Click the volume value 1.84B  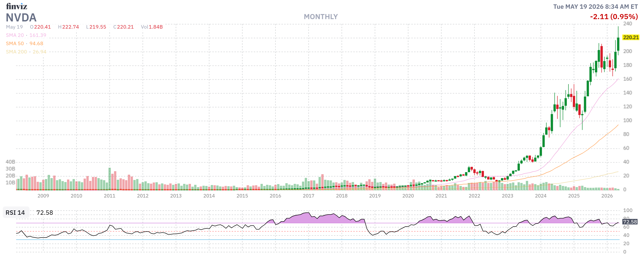click(156, 27)
